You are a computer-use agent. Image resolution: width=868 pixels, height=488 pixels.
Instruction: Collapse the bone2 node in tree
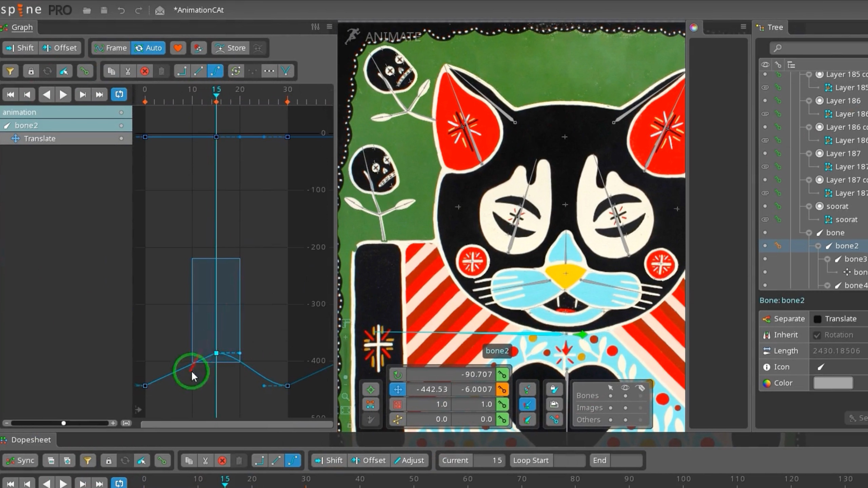(x=818, y=246)
